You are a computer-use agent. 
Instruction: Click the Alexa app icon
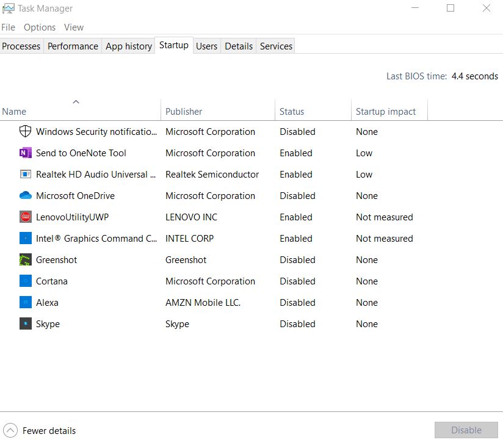point(26,302)
